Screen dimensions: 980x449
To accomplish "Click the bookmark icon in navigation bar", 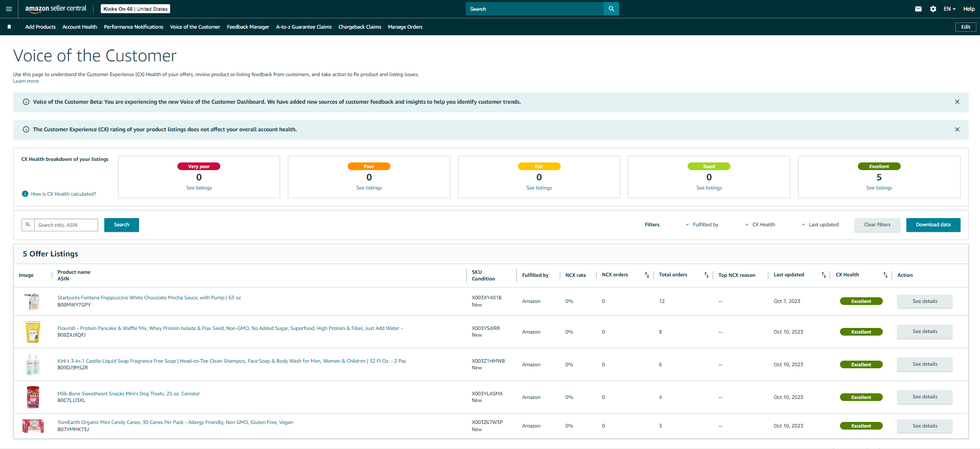I will (9, 27).
